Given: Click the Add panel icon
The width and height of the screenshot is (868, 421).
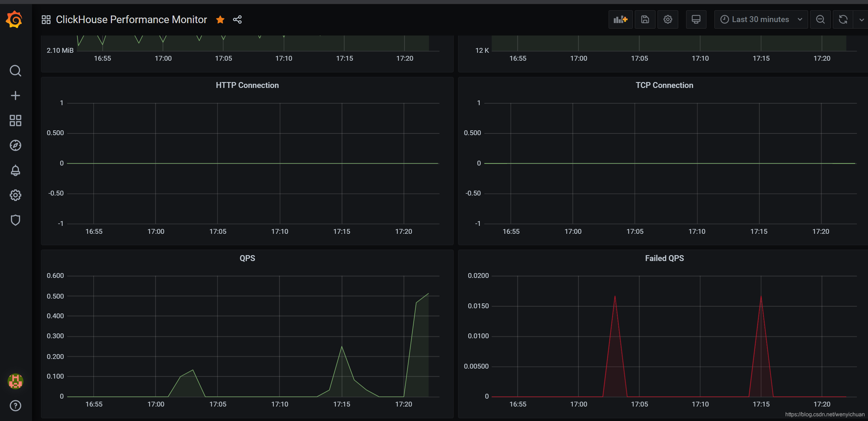Looking at the screenshot, I should [620, 19].
